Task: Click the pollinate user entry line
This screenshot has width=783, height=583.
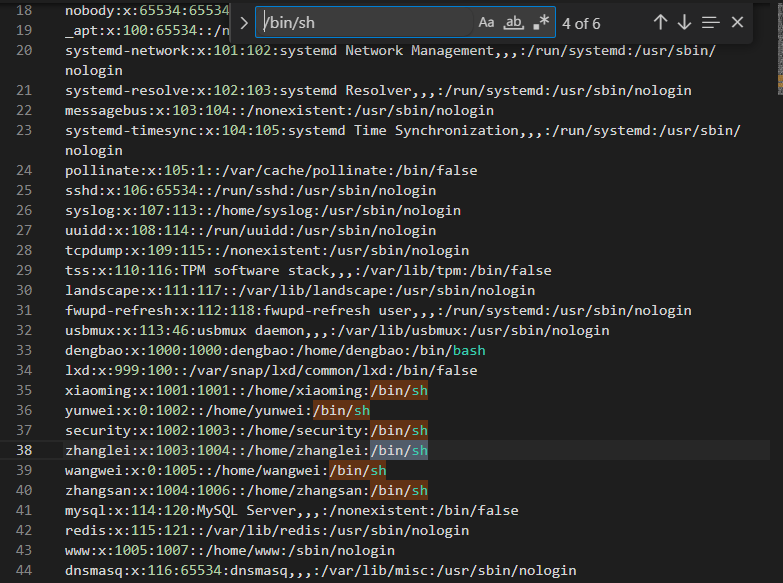Action: [271, 170]
